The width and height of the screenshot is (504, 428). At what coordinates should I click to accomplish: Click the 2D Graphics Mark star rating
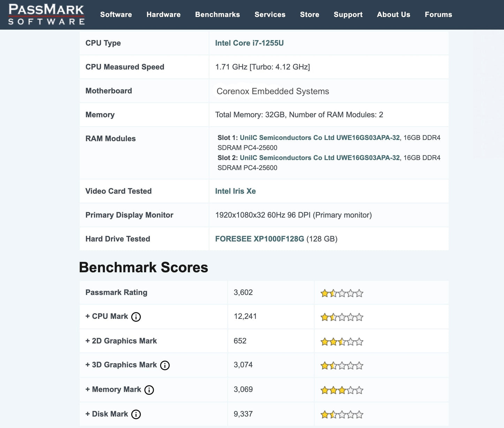[x=341, y=341]
